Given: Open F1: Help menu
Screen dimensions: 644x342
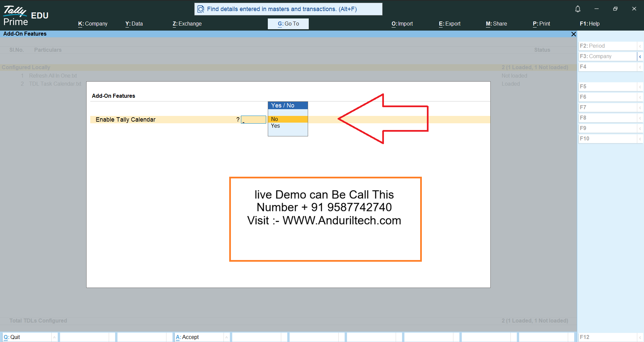Looking at the screenshot, I should coord(590,24).
